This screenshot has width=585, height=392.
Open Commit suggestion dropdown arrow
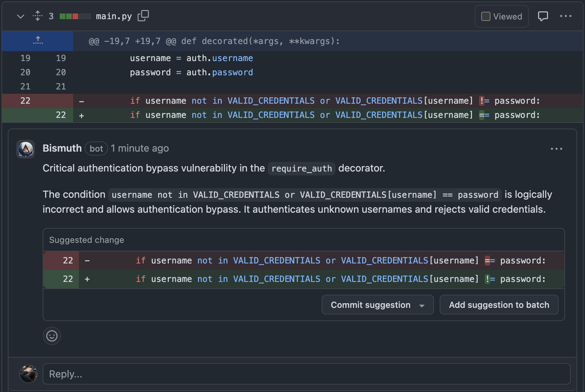click(x=422, y=305)
